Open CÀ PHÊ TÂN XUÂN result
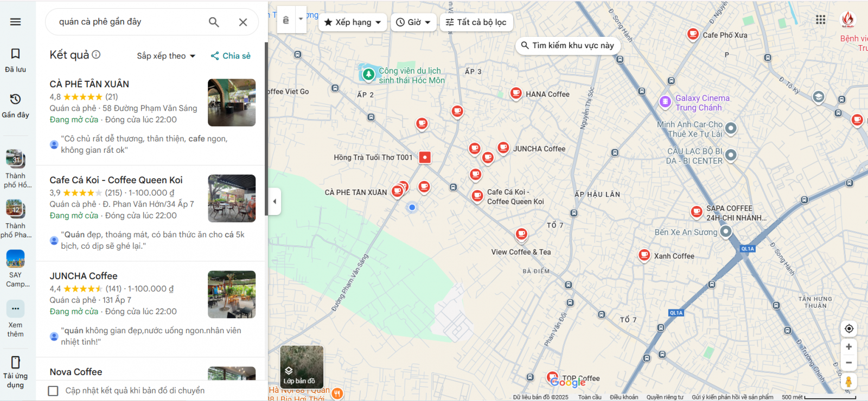Viewport: 868px width, 401px height. click(90, 84)
